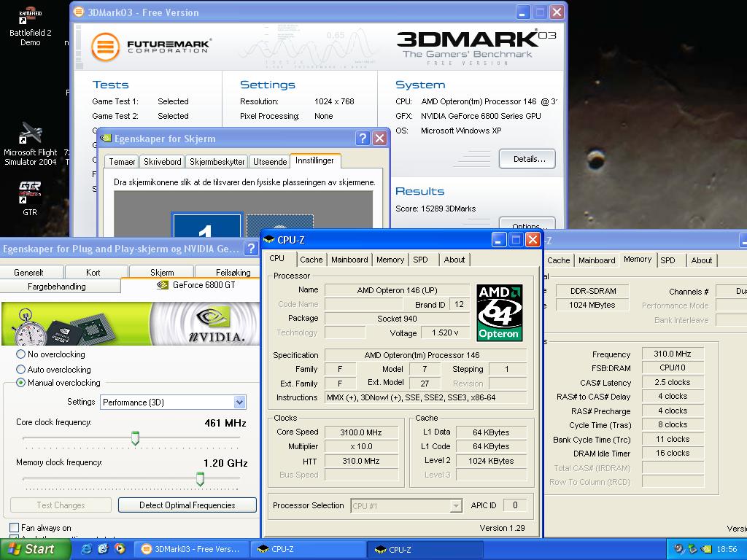This screenshot has width=747, height=560.
Task: Open SPD tab in second CPU-Z window
Action: point(668,260)
